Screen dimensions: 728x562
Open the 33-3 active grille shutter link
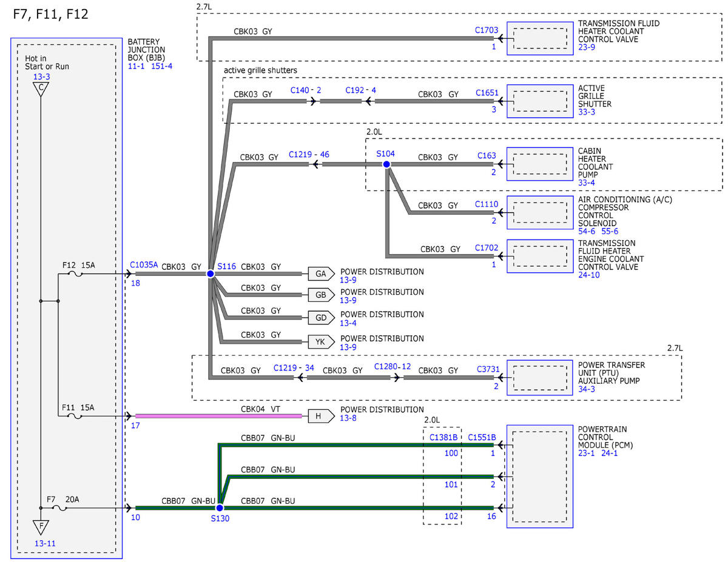pos(587,112)
